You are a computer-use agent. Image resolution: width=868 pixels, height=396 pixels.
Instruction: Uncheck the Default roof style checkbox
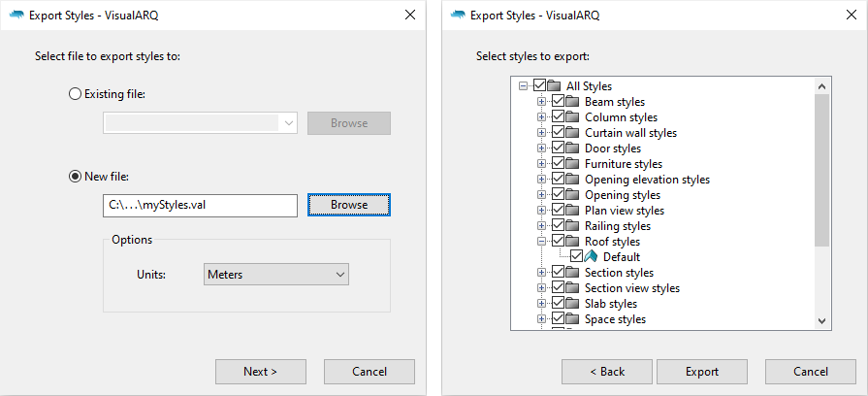pyautogui.click(x=576, y=256)
